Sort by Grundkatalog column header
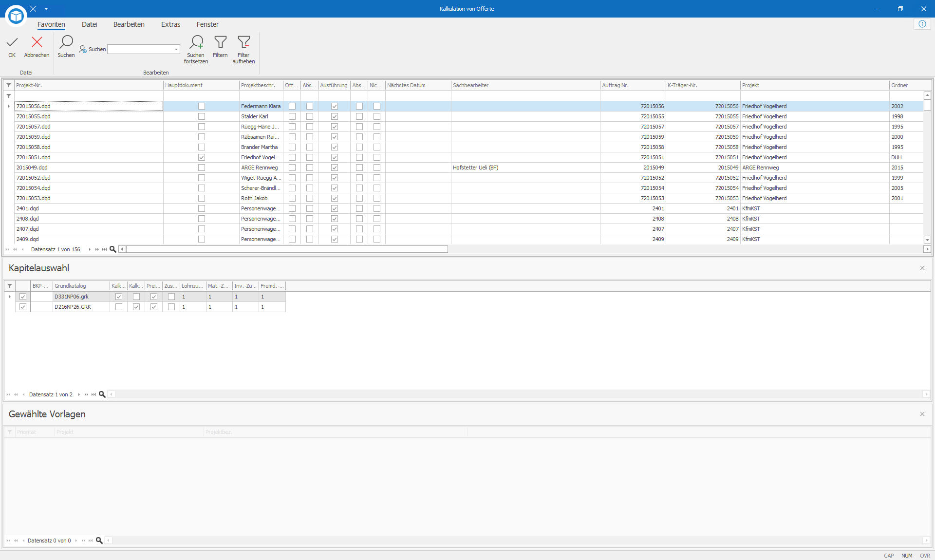Viewport: 935px width, 560px height. pos(81,286)
